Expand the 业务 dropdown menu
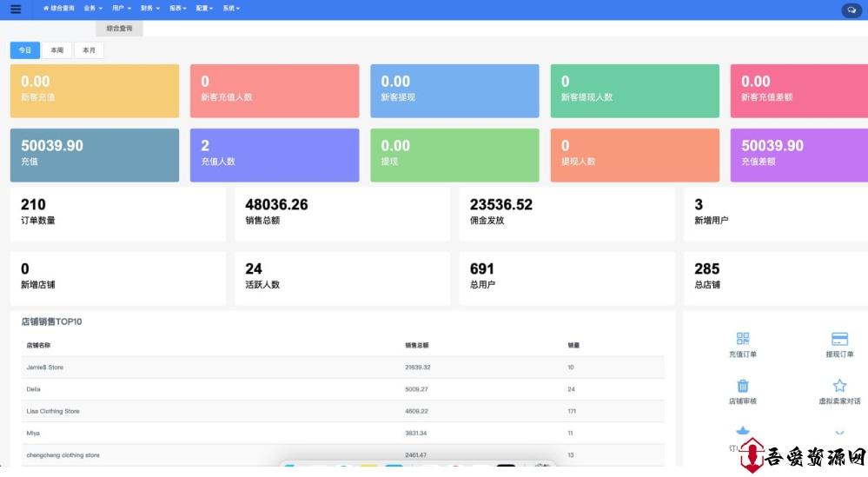This screenshot has height=477, width=868. point(93,8)
